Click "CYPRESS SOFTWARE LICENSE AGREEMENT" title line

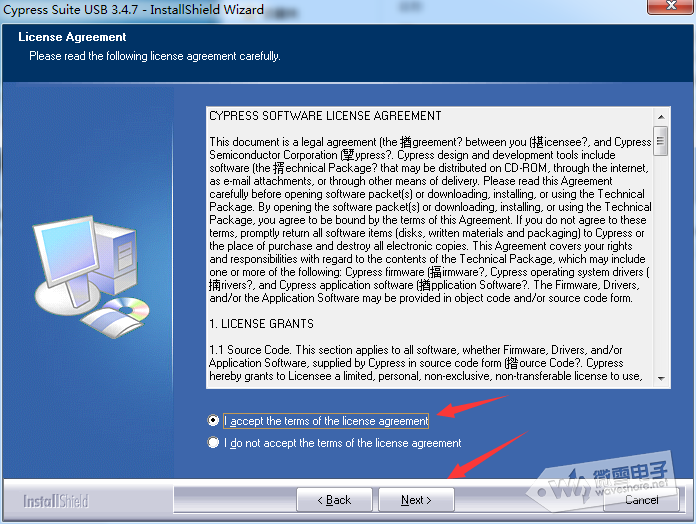325,116
